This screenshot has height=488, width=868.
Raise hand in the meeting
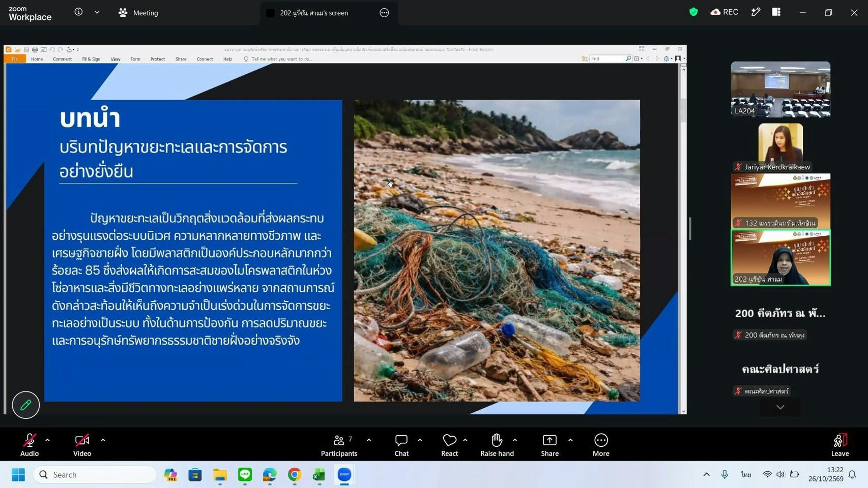coord(497,444)
